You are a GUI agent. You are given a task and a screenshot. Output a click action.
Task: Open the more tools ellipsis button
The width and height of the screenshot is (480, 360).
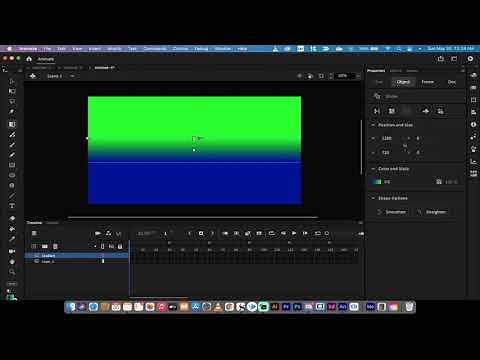point(12,284)
